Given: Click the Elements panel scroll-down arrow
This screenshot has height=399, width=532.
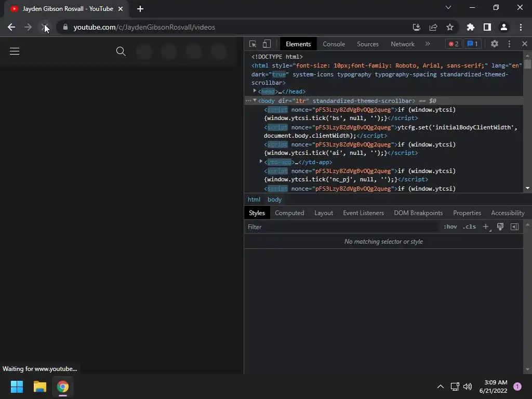Looking at the screenshot, I should pyautogui.click(x=527, y=188).
